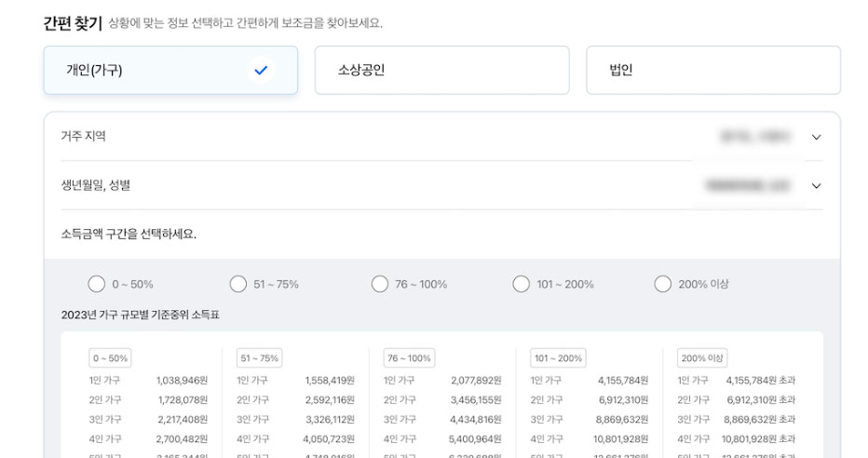Viewport: 868px width, 458px height.
Task: Click the value 4,434,816원
Action: [476, 419]
